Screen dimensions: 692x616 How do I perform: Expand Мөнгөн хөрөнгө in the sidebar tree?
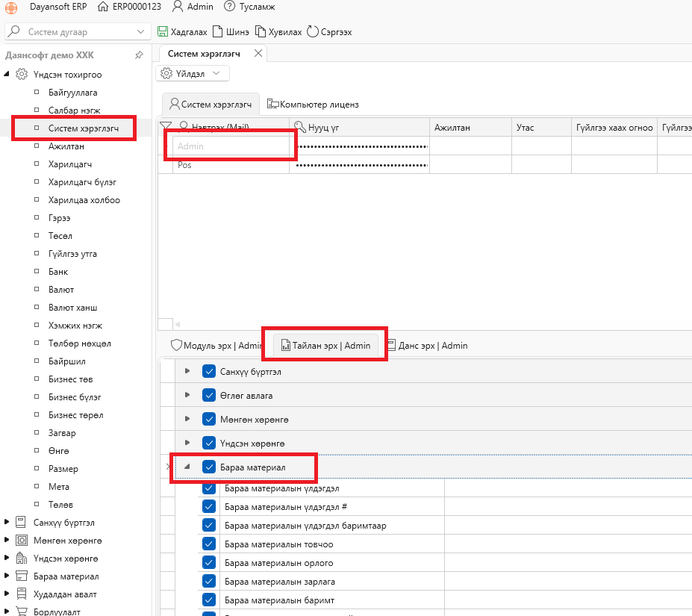(x=7, y=540)
